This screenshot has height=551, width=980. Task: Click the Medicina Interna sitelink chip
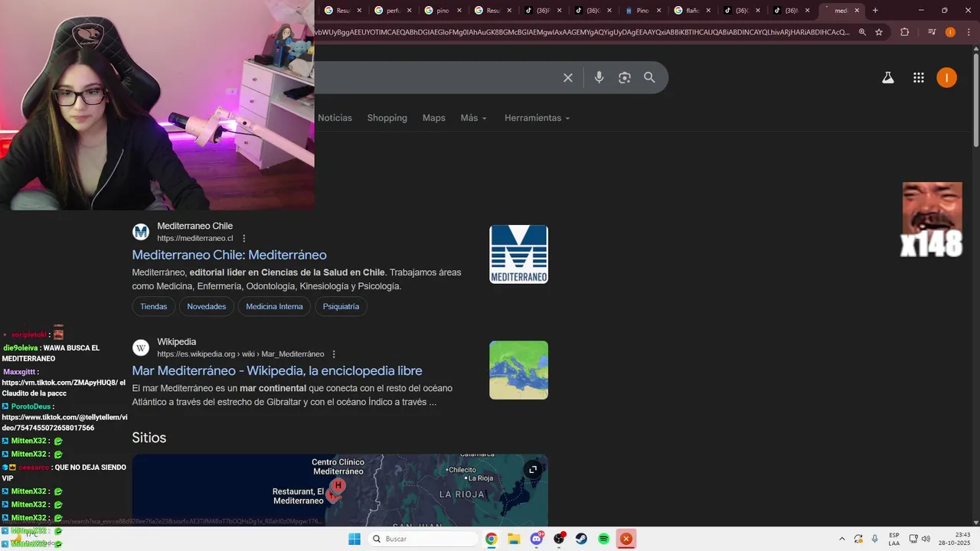coord(274,306)
